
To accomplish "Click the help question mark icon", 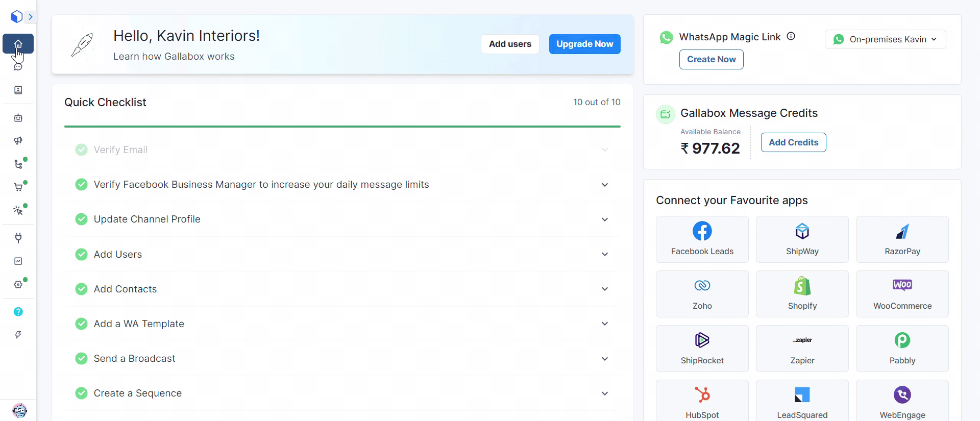I will coord(18,312).
